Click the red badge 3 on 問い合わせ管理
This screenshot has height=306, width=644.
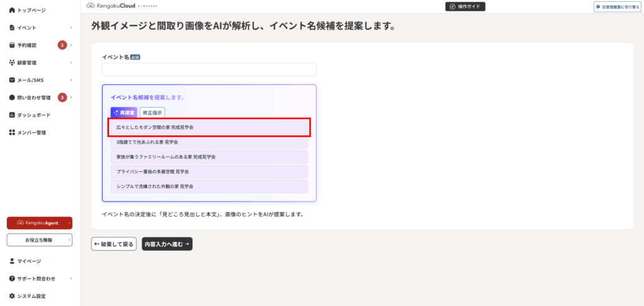point(62,98)
